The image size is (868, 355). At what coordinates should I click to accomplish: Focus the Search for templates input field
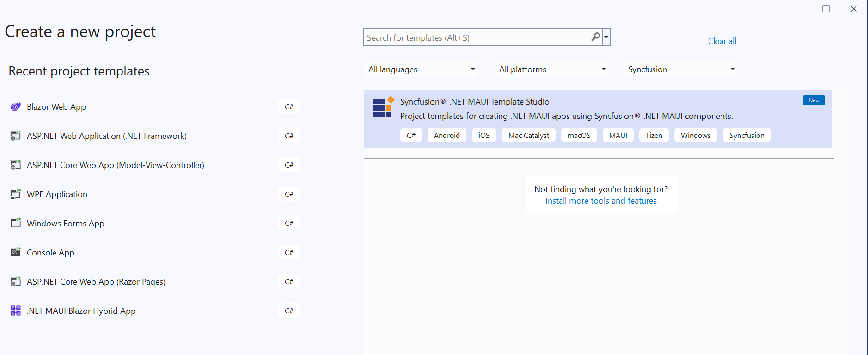click(477, 37)
